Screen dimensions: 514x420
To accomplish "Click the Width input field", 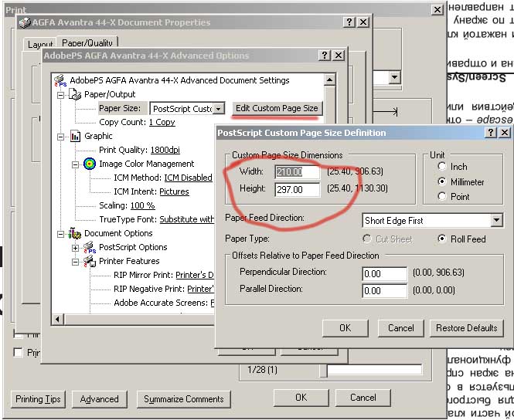I will tap(297, 172).
